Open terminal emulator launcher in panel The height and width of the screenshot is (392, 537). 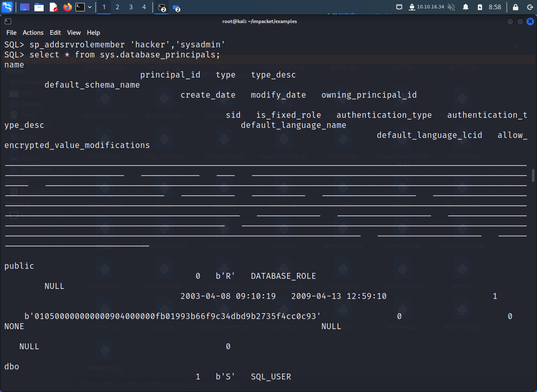pos(80,7)
